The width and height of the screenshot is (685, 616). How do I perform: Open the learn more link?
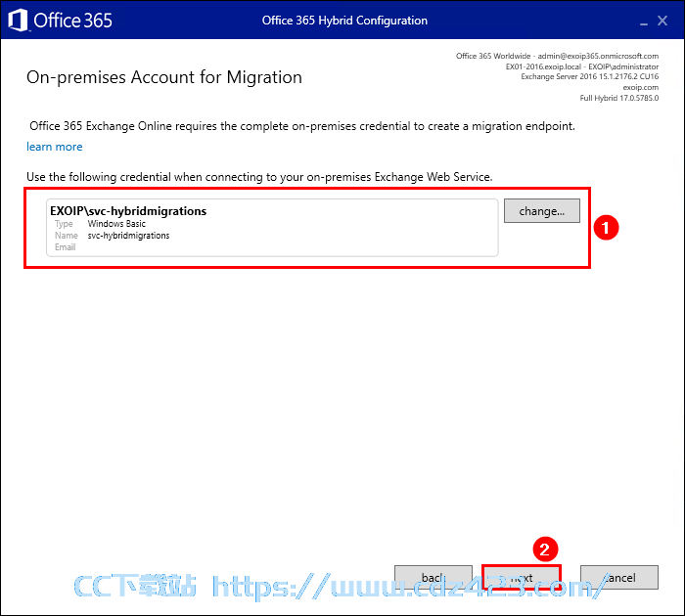(55, 147)
